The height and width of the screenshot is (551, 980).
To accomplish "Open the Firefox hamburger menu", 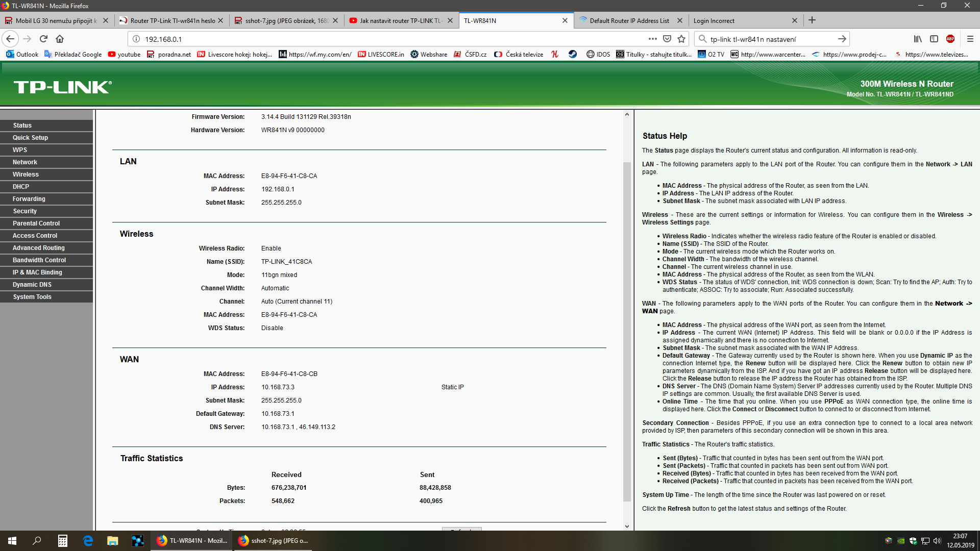I will [x=970, y=39].
